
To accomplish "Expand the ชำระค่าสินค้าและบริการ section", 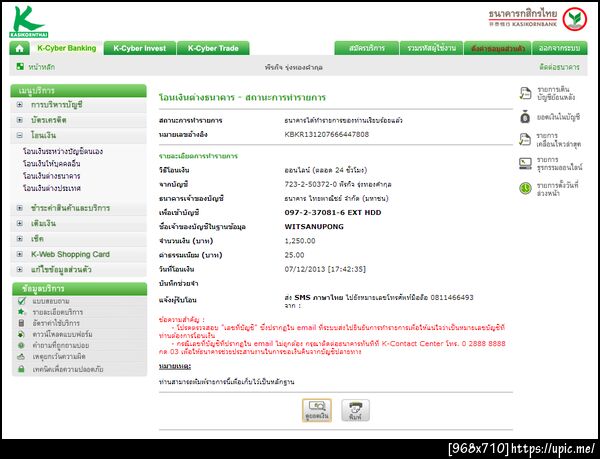I will [x=20, y=208].
